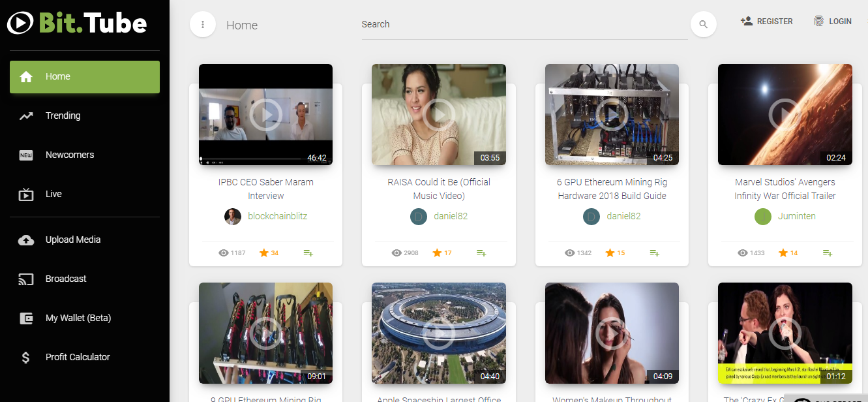Open the dotted menu beside Home
The width and height of the screenshot is (868, 402).
click(202, 23)
